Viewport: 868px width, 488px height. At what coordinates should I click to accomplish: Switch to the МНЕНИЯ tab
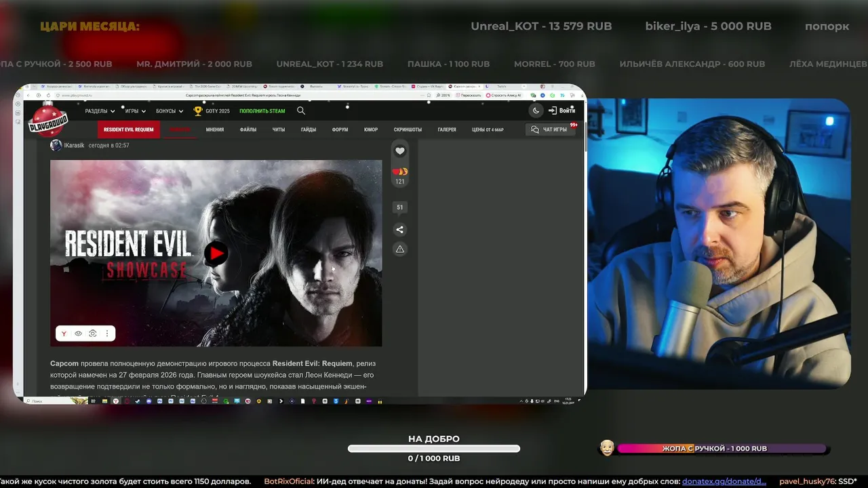pos(215,129)
